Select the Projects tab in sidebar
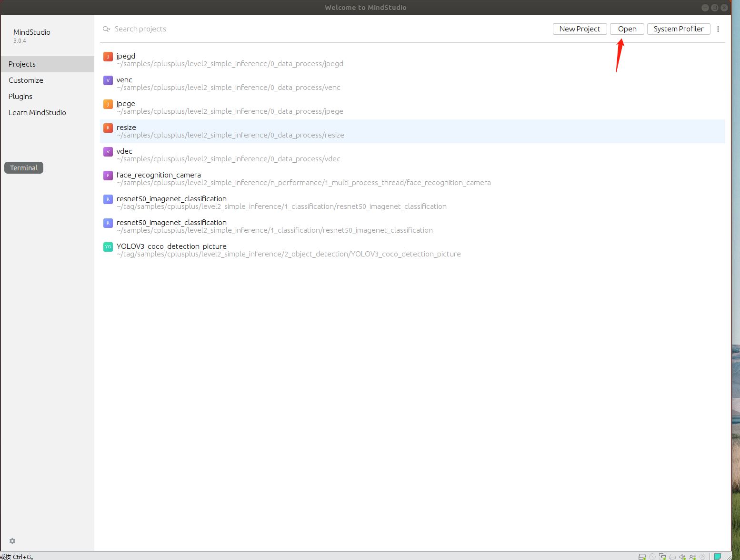Viewport: 740px width, 560px height. pos(47,64)
